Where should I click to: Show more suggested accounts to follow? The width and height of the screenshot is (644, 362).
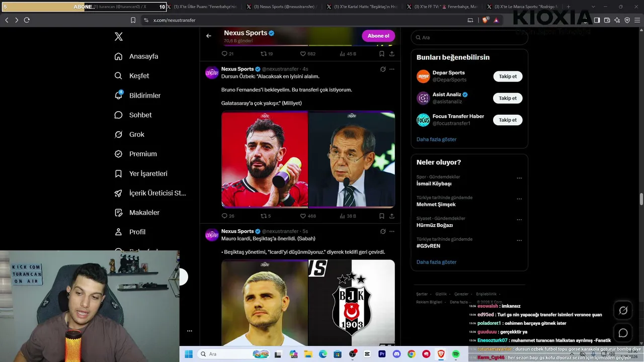(x=436, y=139)
